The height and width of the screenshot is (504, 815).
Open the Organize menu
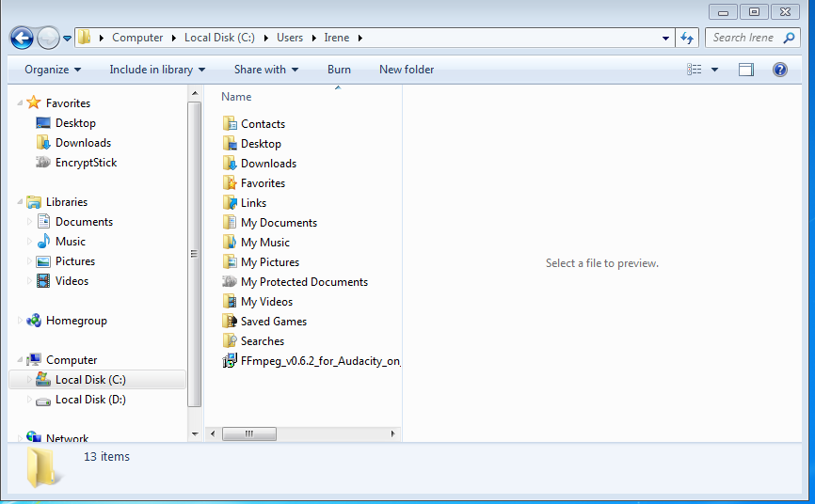pyautogui.click(x=53, y=70)
